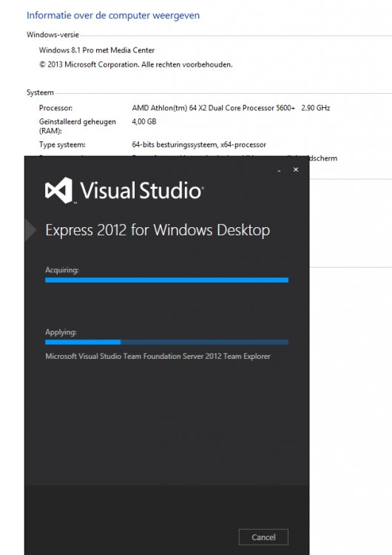Click the Visual Studio logo icon
The width and height of the screenshot is (392, 555).
[58, 190]
